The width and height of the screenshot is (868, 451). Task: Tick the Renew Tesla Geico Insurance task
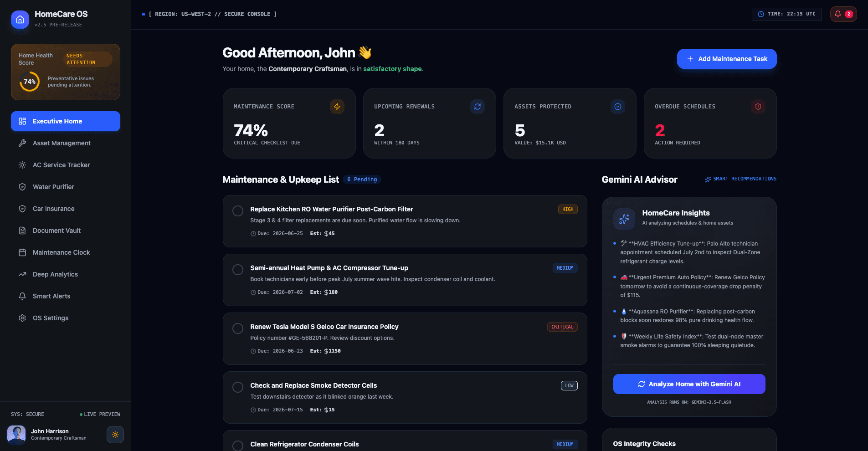pos(238,328)
